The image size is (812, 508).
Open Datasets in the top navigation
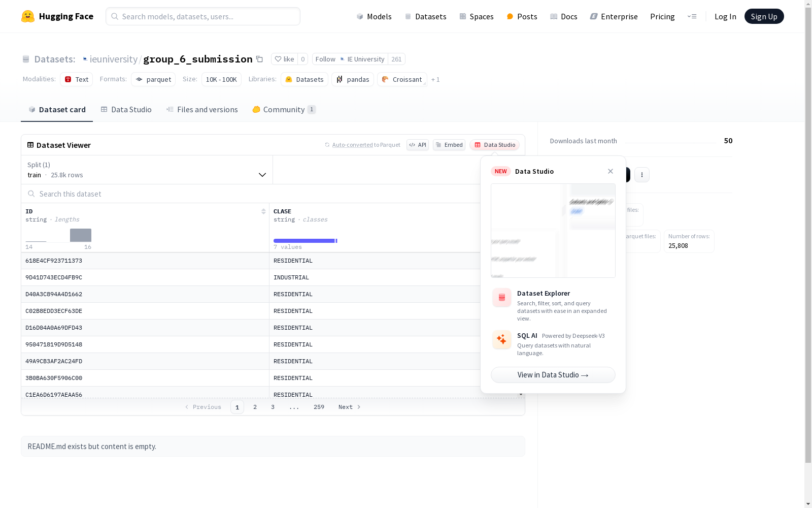pos(425,16)
